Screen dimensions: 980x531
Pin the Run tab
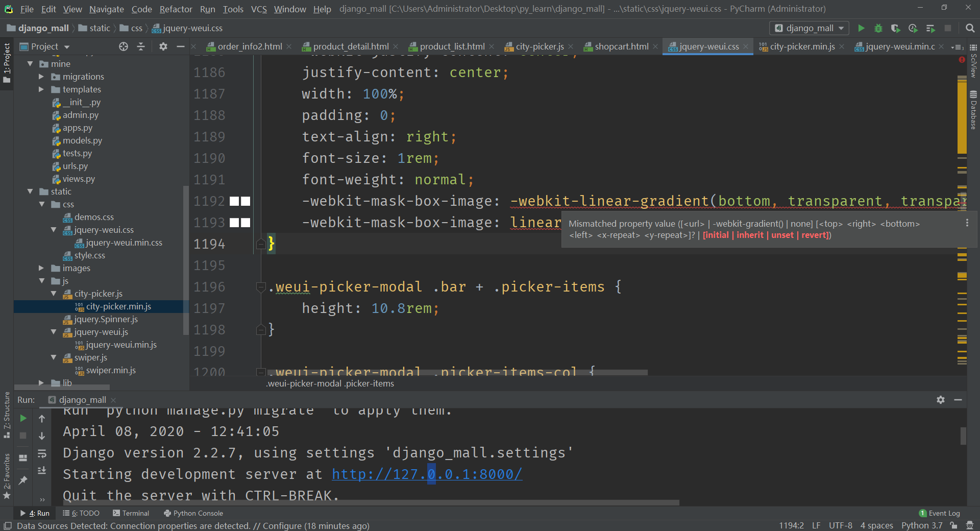coord(23,480)
